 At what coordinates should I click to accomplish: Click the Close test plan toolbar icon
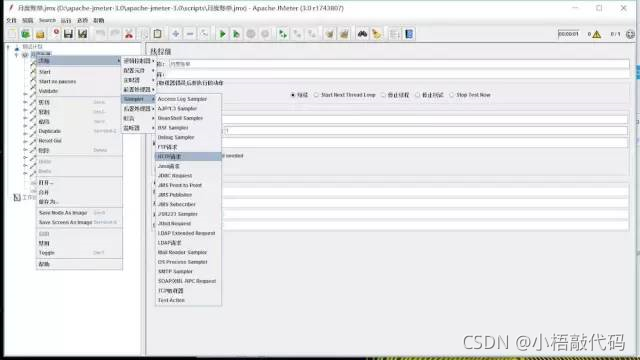click(x=56, y=34)
